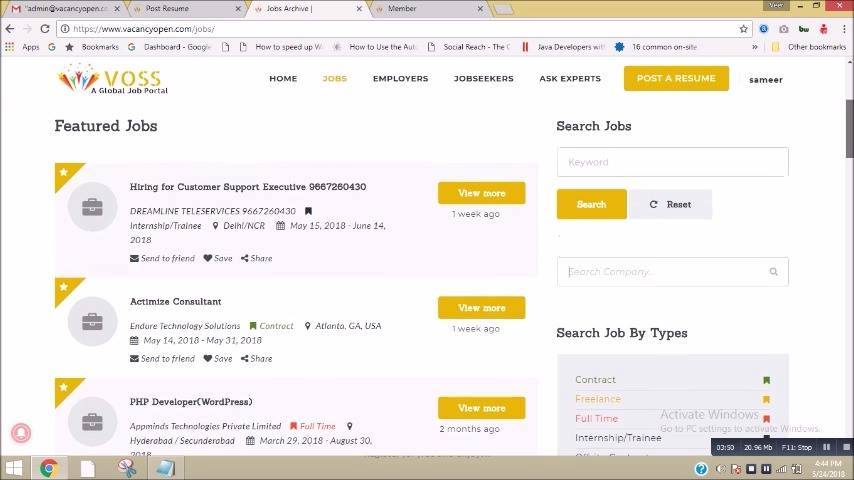Click the red notification bell icon
This screenshot has height=480, width=854.
click(21, 433)
